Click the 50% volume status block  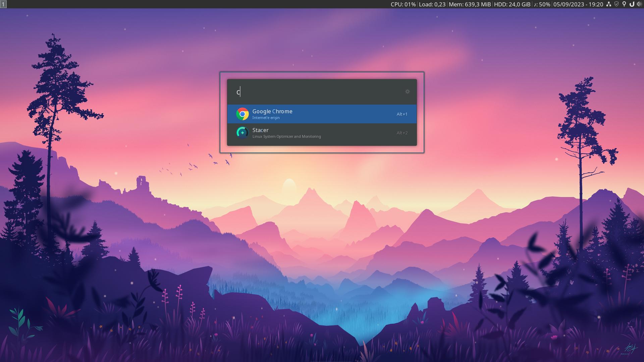coord(542,4)
